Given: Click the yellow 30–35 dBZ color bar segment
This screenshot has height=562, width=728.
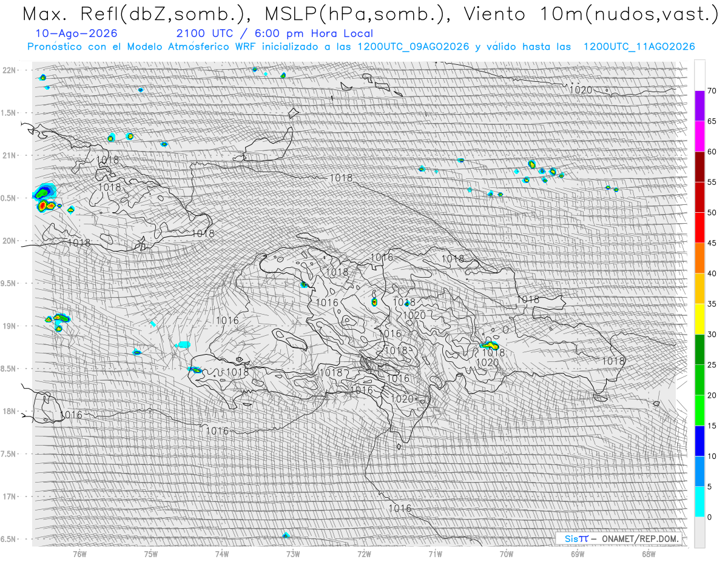Looking at the screenshot, I should coord(699,319).
